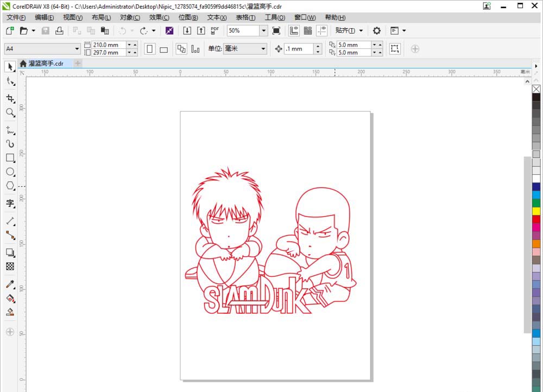Click the No Color swatch
This screenshot has width=543, height=392.
click(536, 89)
